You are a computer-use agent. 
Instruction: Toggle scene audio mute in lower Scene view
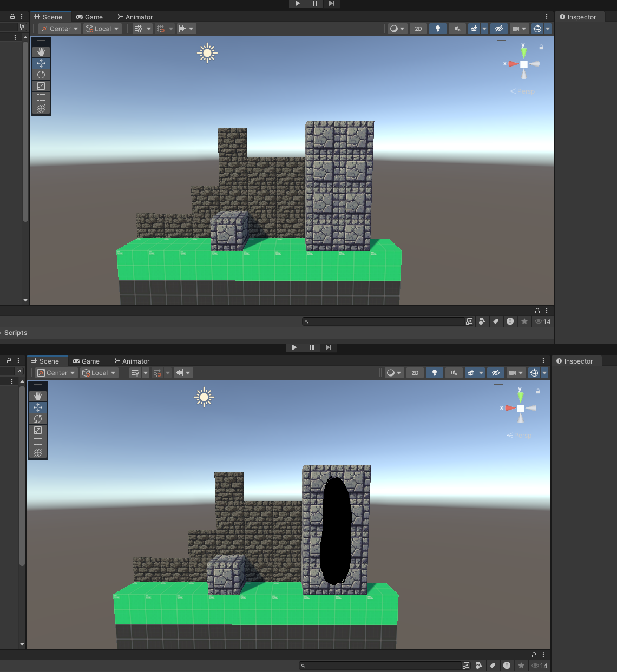(x=454, y=373)
